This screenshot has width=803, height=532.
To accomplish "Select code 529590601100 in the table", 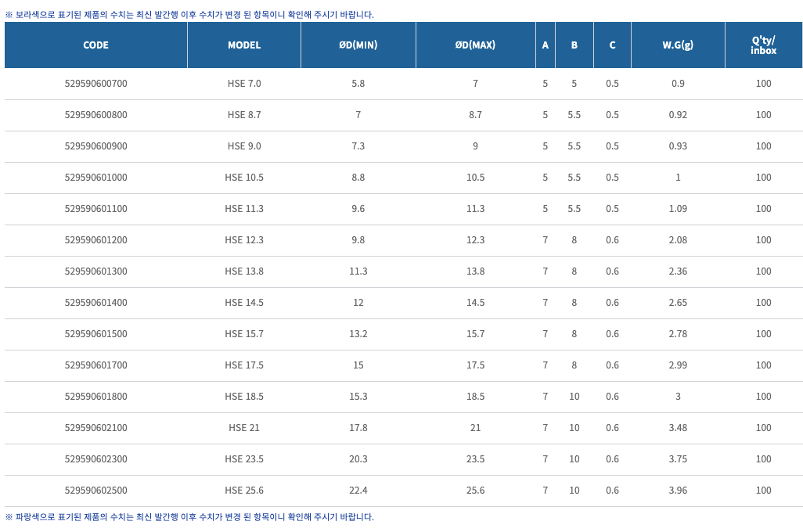I will 95,209.
